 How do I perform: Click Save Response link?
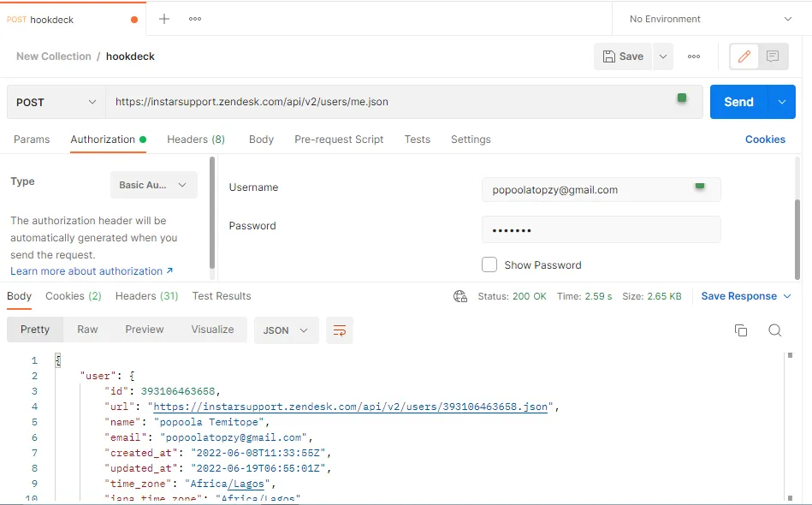point(739,296)
